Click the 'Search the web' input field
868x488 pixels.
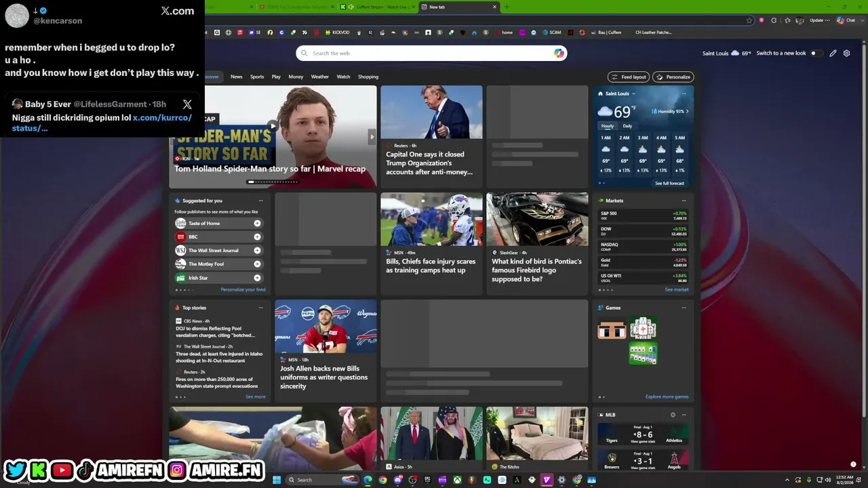(431, 53)
